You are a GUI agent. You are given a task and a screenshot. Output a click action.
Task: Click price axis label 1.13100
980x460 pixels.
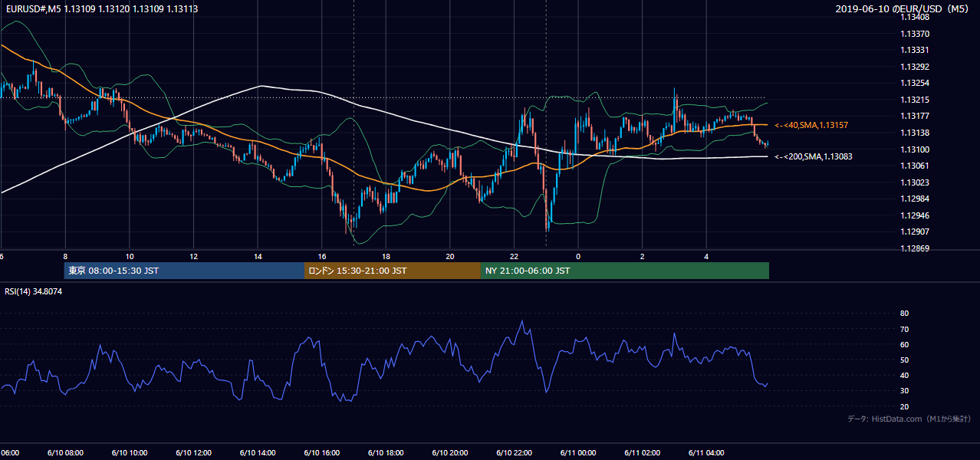point(914,149)
